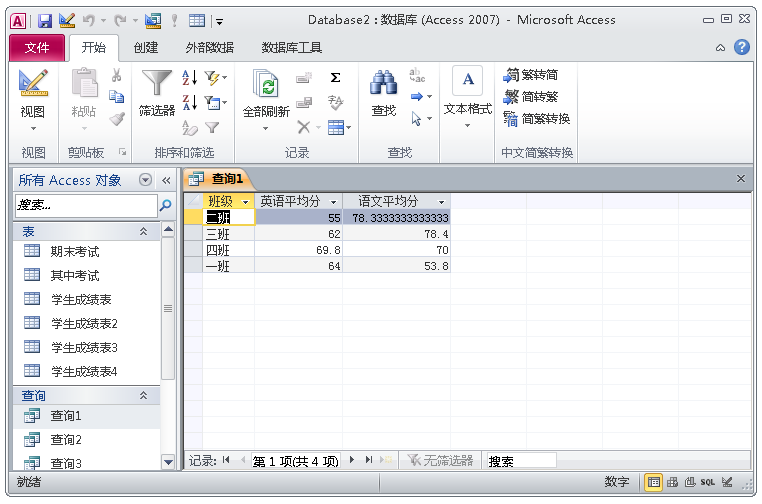Click the Help question mark icon
Screen dimensions: 762x504
point(742,47)
